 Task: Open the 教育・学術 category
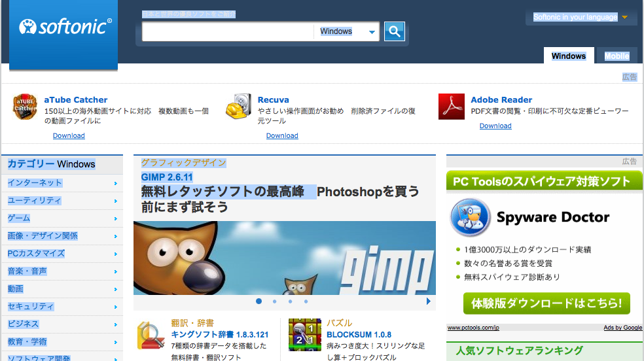pos(27,342)
